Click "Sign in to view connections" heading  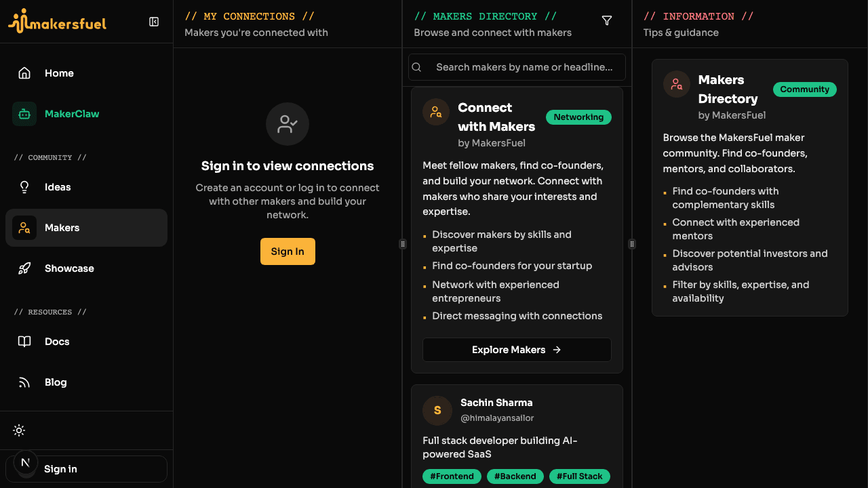coord(288,166)
